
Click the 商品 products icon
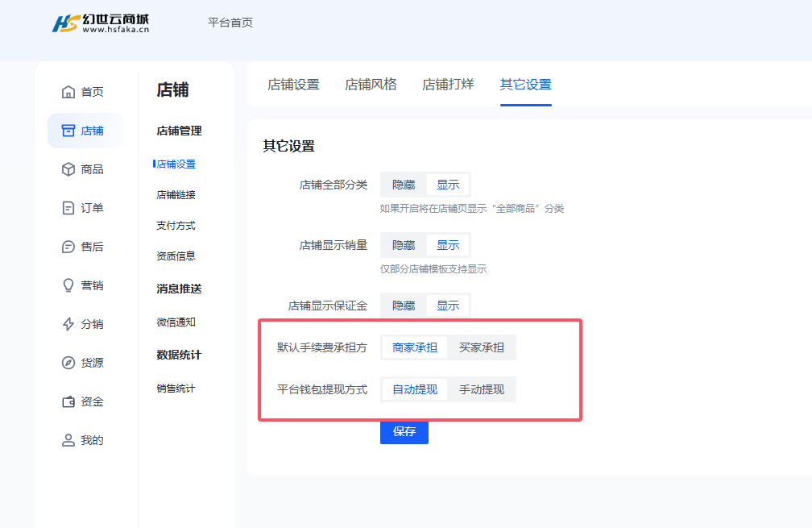pos(69,168)
